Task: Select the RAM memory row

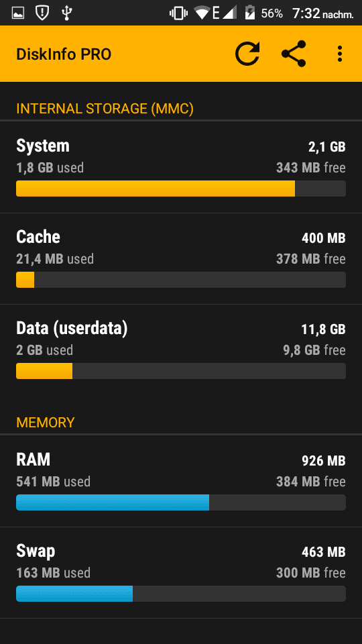Action: [181, 481]
